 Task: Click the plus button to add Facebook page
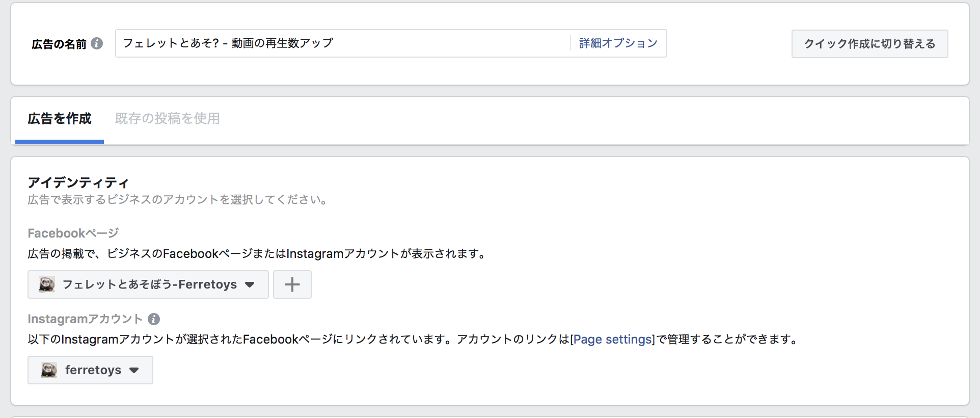tap(292, 284)
